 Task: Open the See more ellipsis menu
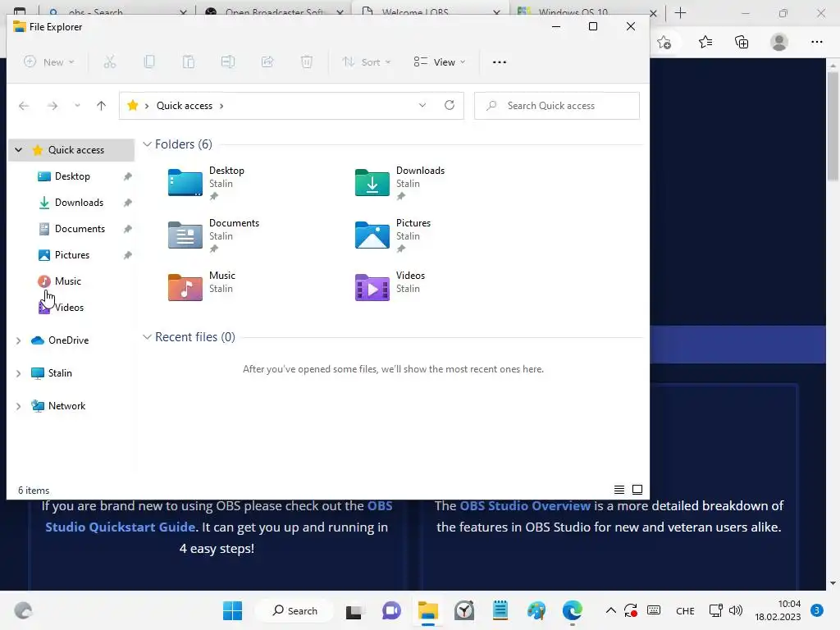point(500,62)
